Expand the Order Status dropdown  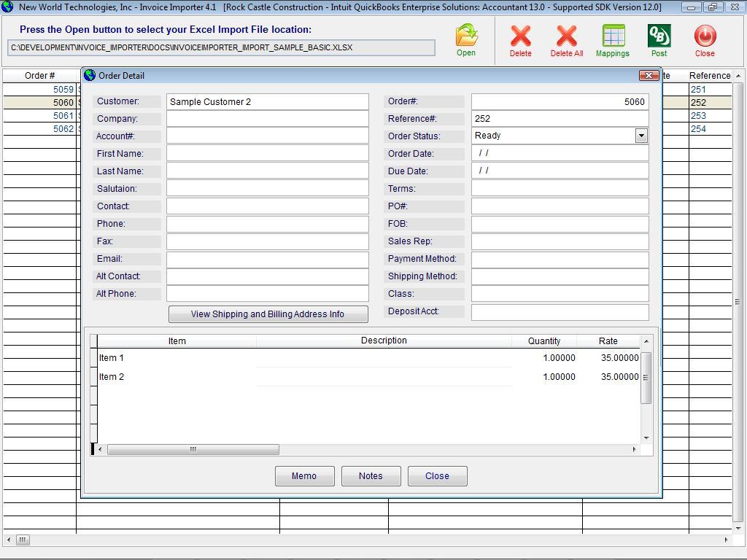641,136
